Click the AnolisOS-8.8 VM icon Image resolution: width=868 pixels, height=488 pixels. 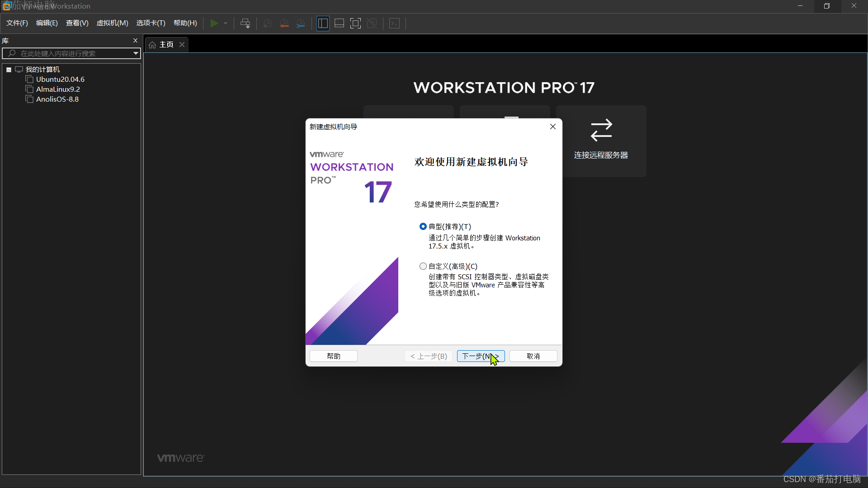30,99
